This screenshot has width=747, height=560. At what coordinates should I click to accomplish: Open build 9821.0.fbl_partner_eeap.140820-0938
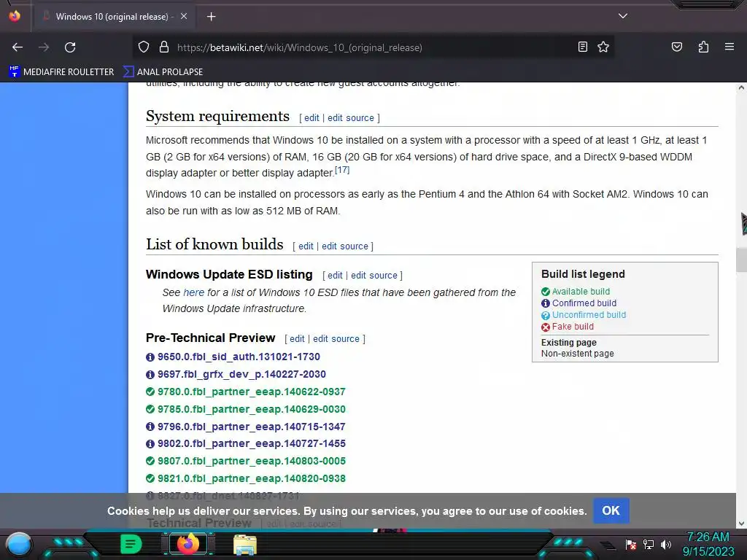pyautogui.click(x=252, y=478)
